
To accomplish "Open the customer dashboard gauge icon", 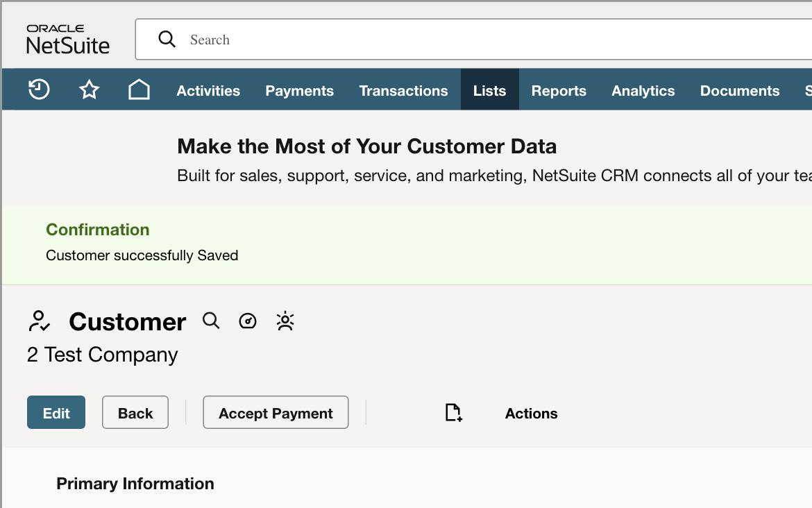I will pyautogui.click(x=248, y=321).
